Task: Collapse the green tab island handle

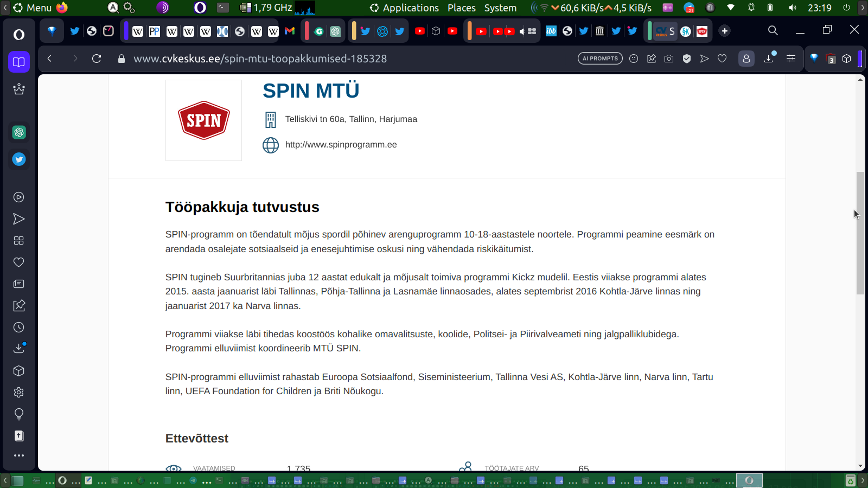Action: coord(649,31)
